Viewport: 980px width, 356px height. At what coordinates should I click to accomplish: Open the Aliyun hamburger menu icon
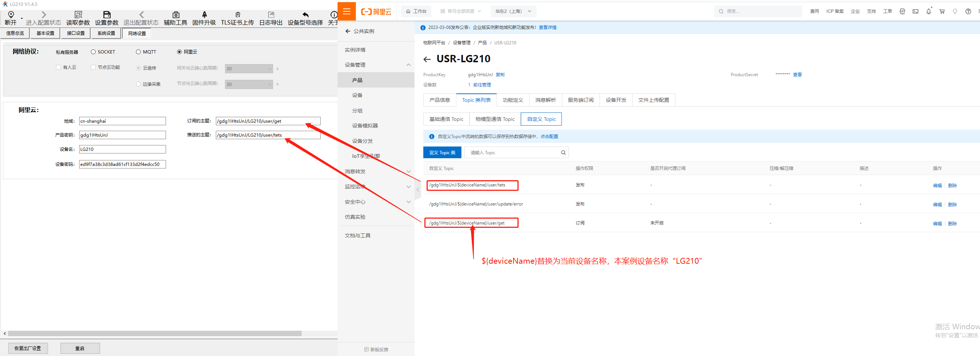click(x=347, y=11)
